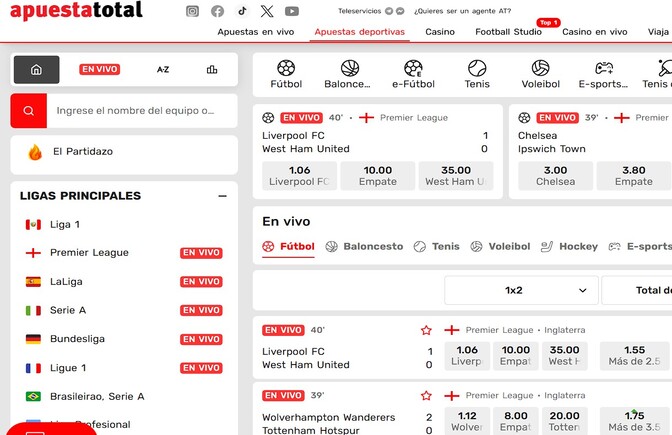Click the El Partidazo flame icon
Screen dimensions: 672x435
(35, 152)
